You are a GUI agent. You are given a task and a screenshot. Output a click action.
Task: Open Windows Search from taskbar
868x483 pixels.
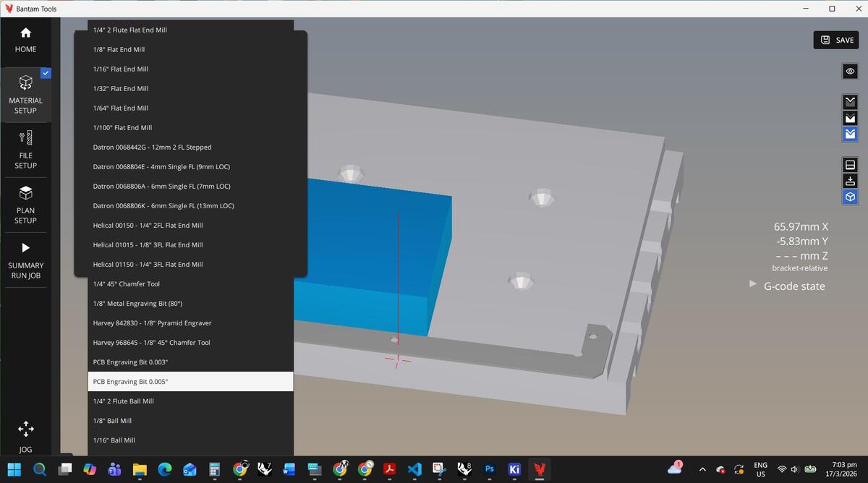tap(39, 469)
